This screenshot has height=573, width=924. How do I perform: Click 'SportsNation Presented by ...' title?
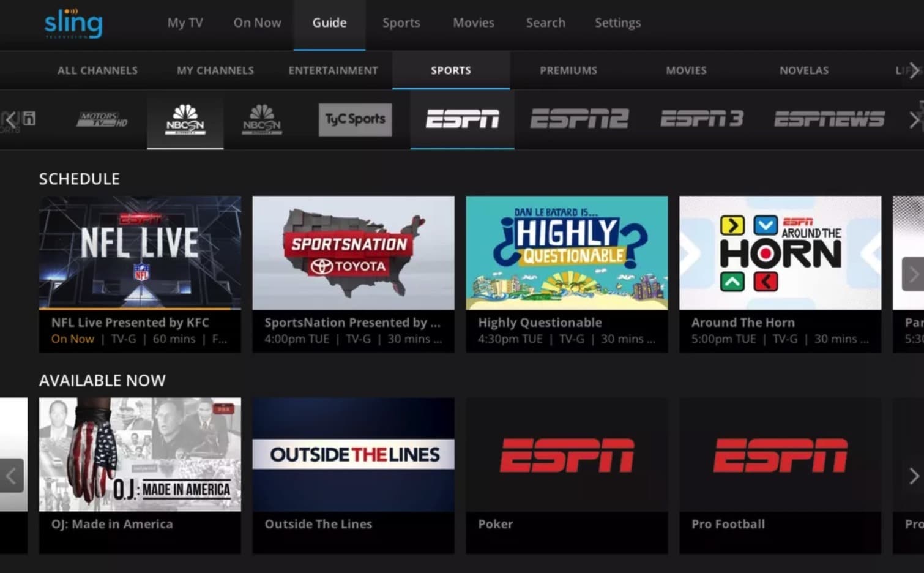point(352,323)
